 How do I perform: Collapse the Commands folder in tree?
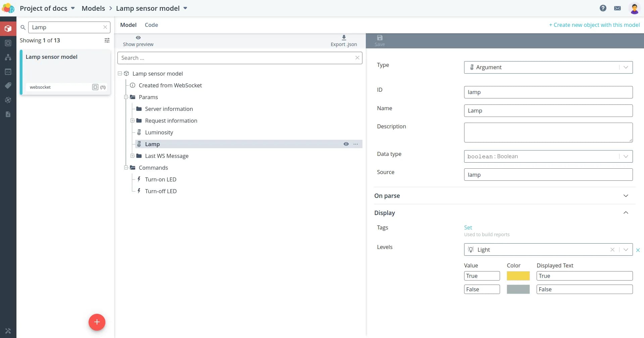click(126, 168)
